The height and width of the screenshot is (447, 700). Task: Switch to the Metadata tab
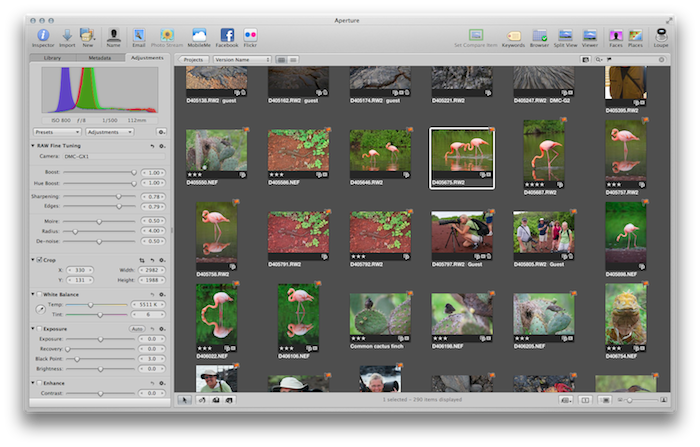100,58
